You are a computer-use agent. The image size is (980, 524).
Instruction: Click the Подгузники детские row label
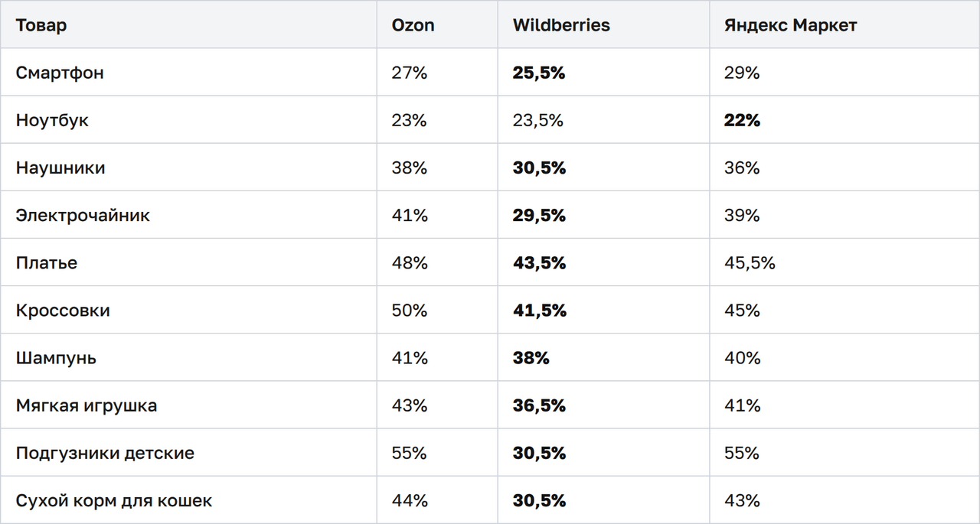tap(105, 452)
